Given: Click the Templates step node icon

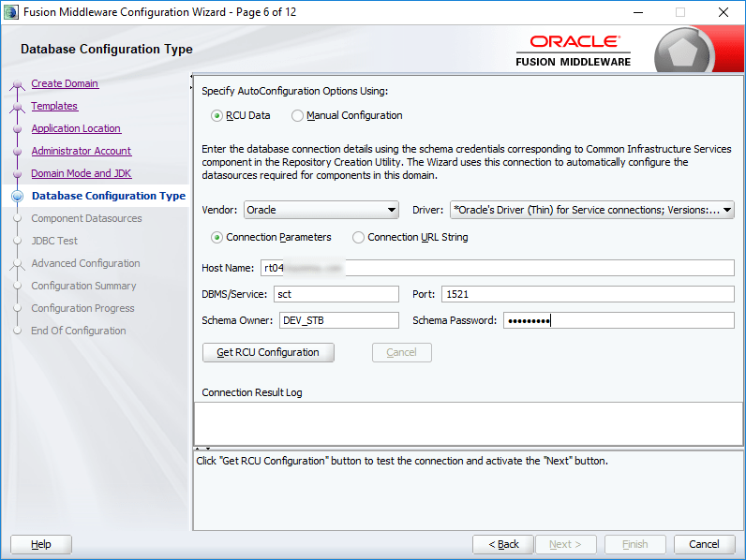Looking at the screenshot, I should [18, 107].
